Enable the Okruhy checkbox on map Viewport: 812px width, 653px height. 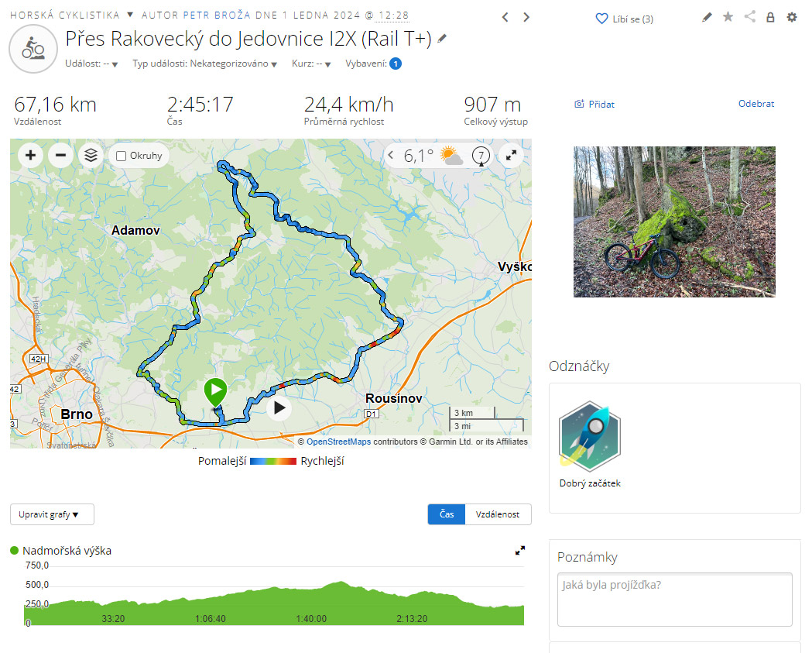click(122, 156)
